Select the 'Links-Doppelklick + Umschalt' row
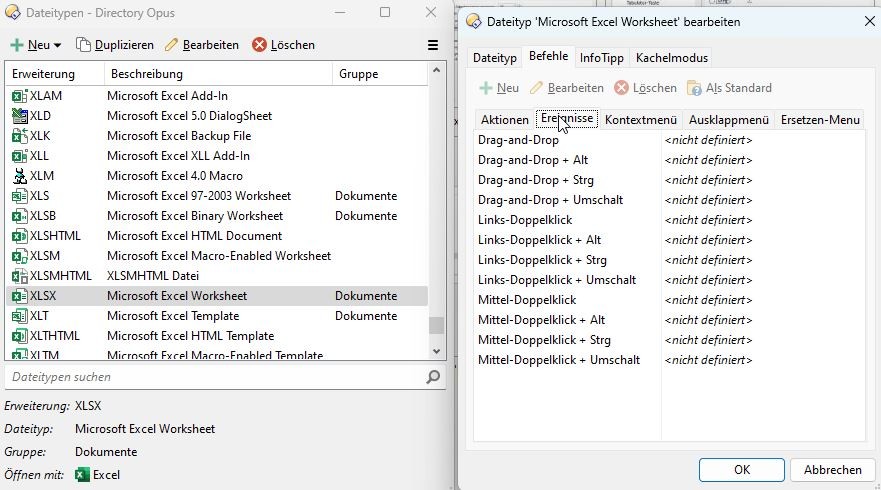881x490 pixels. tap(669, 280)
